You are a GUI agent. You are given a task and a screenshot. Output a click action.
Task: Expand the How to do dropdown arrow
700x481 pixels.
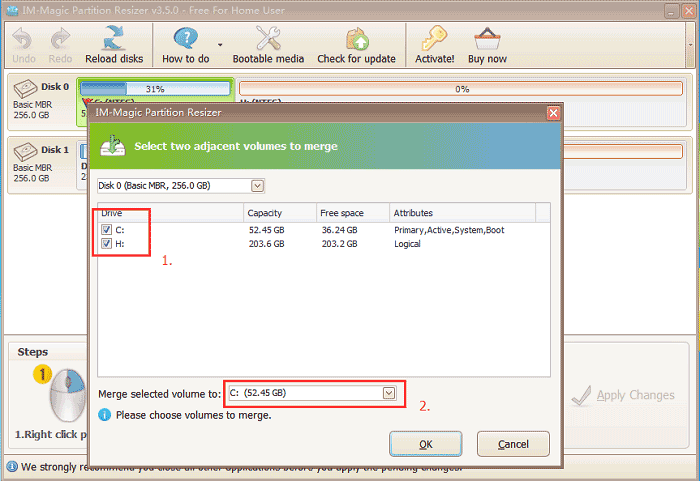pyautogui.click(x=220, y=45)
